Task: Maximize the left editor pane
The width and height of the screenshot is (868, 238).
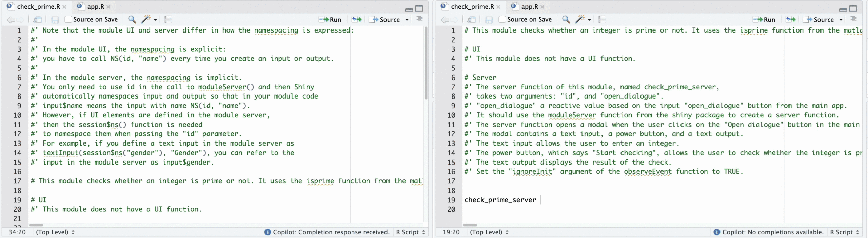Action: click(419, 8)
